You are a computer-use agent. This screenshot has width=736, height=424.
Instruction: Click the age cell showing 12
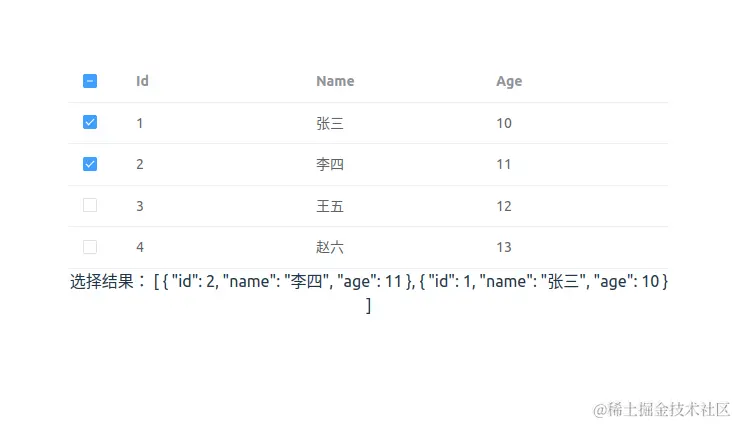[504, 206]
